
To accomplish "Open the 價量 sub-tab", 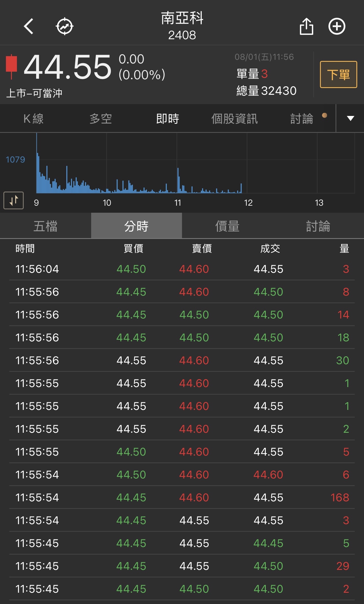I will 227,226.
